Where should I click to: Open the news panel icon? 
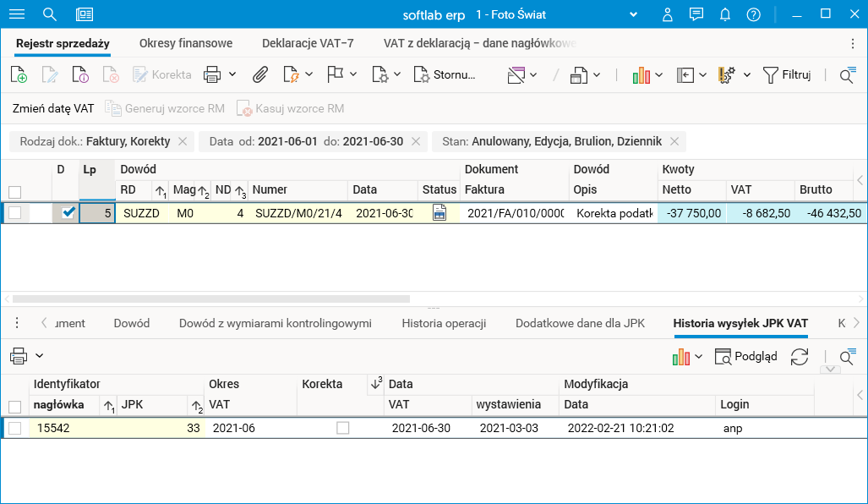point(85,14)
